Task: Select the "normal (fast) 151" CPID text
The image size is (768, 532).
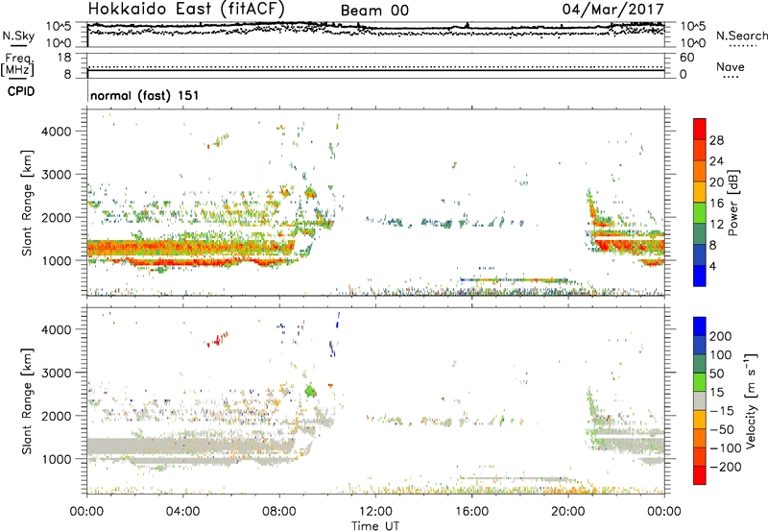Action: coord(145,95)
